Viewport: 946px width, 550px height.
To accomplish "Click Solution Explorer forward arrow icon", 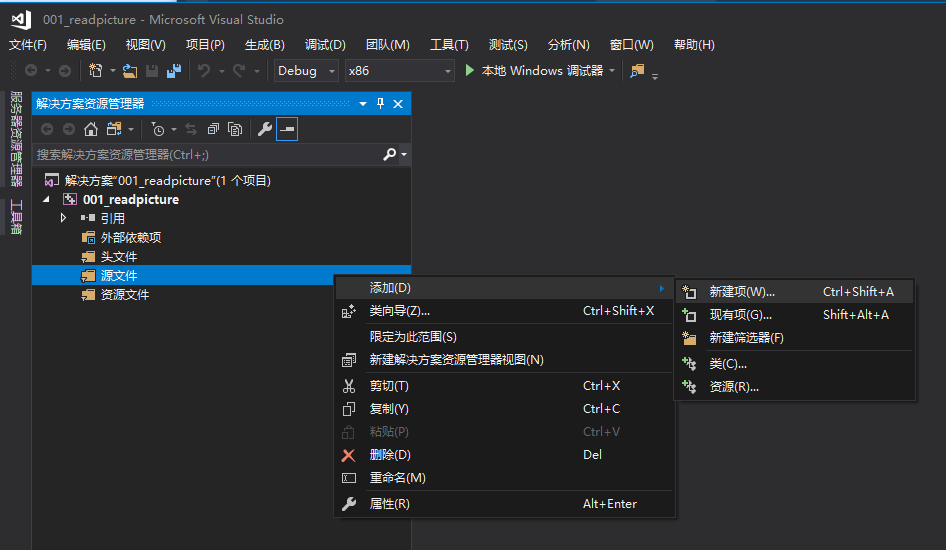I will [x=69, y=129].
